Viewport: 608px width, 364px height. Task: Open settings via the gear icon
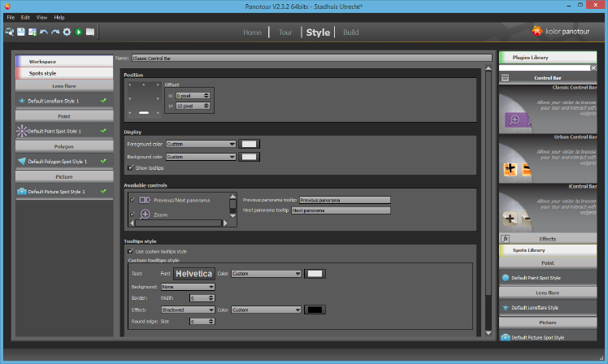click(x=67, y=32)
